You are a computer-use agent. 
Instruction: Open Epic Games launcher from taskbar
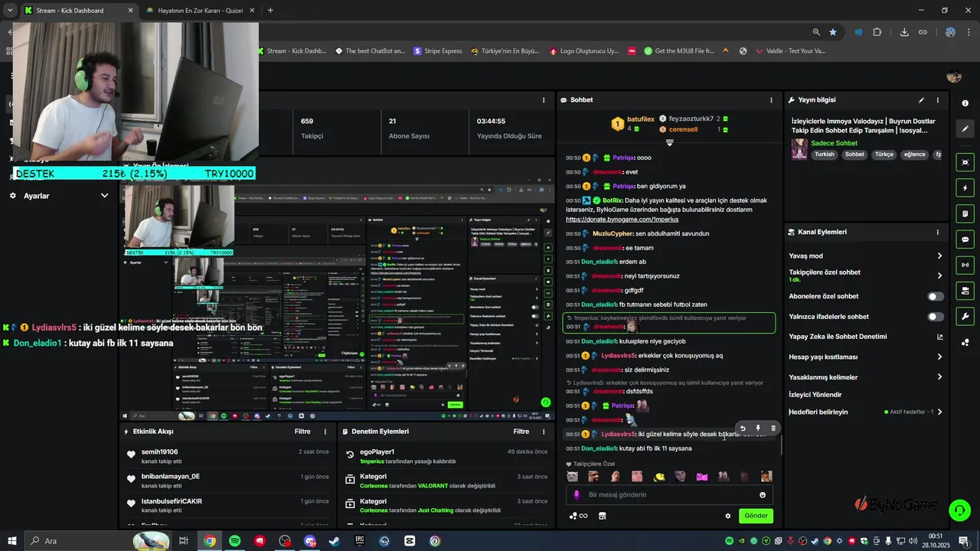point(360,541)
